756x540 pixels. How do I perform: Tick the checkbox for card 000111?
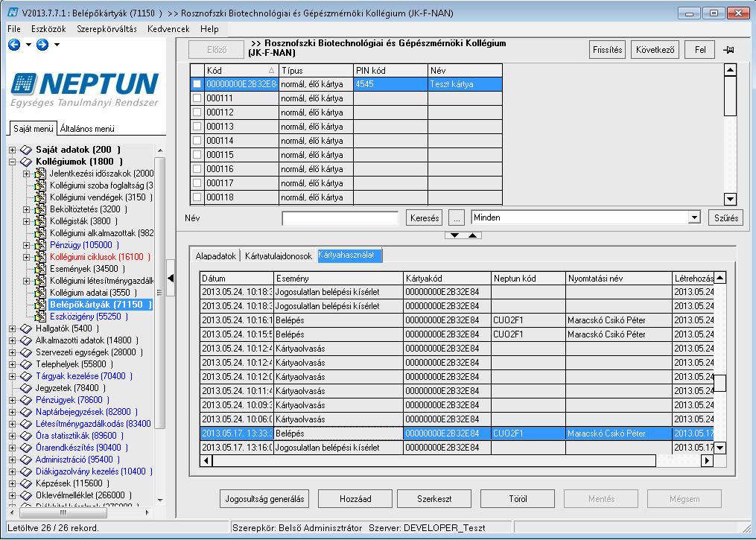(197, 98)
